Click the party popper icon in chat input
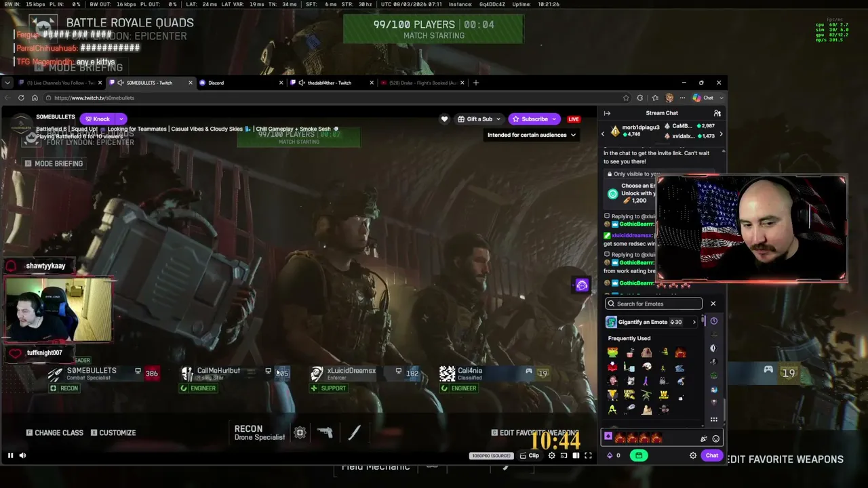 [704, 439]
